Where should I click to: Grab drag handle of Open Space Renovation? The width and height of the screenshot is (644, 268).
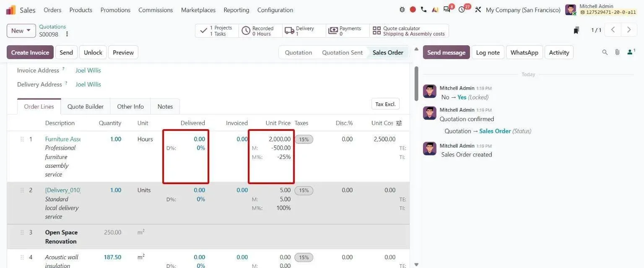pyautogui.click(x=22, y=232)
